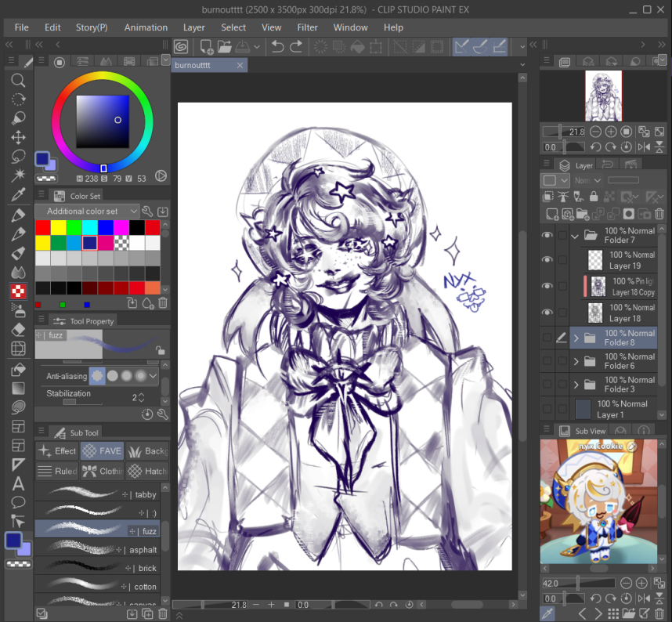Image resolution: width=672 pixels, height=622 pixels.
Task: Show Folder 3 via visibility box
Action: point(547,384)
